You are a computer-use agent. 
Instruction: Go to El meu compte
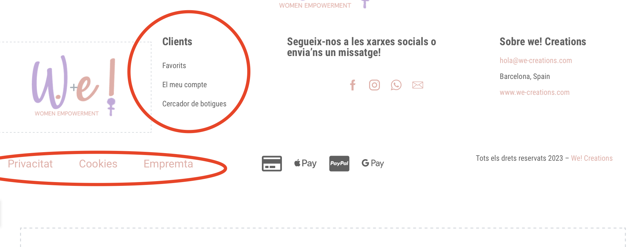click(185, 85)
